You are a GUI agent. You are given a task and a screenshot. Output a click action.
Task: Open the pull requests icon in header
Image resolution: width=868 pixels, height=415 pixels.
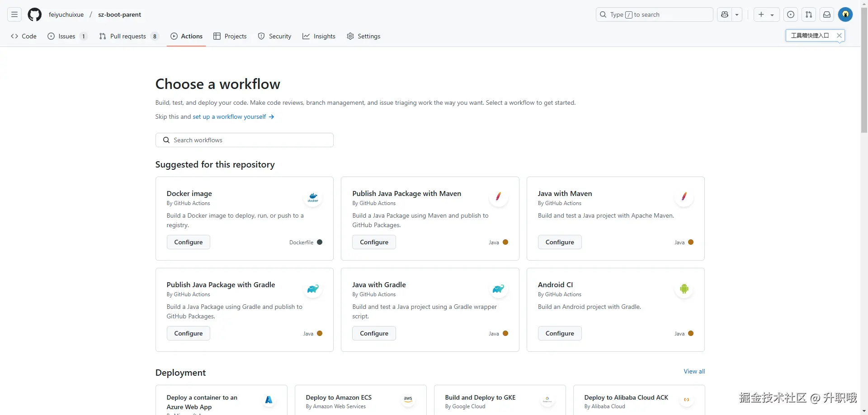(x=809, y=14)
